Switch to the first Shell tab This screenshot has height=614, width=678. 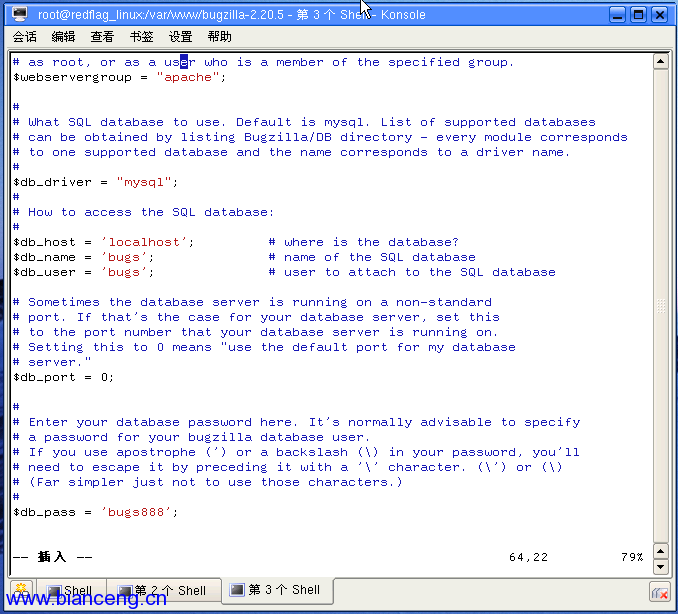tap(71, 590)
